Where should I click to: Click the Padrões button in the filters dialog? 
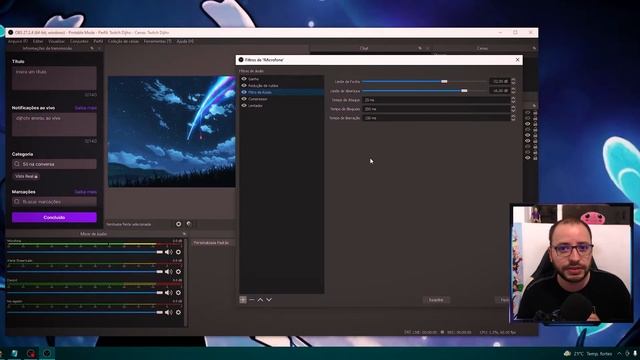point(436,300)
